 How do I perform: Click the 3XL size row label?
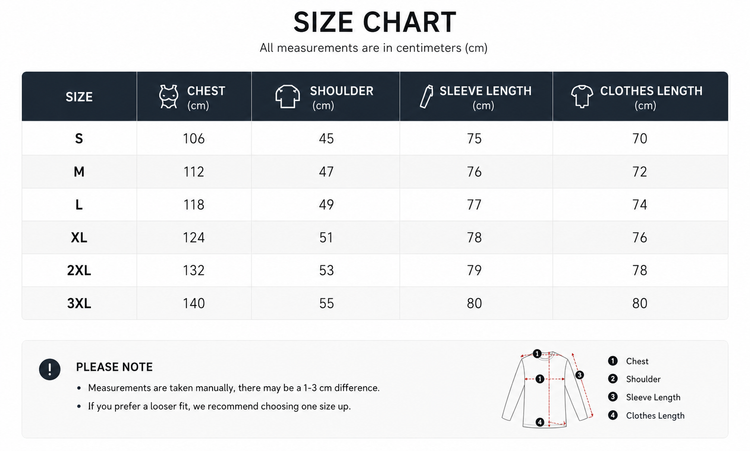pyautogui.click(x=79, y=303)
